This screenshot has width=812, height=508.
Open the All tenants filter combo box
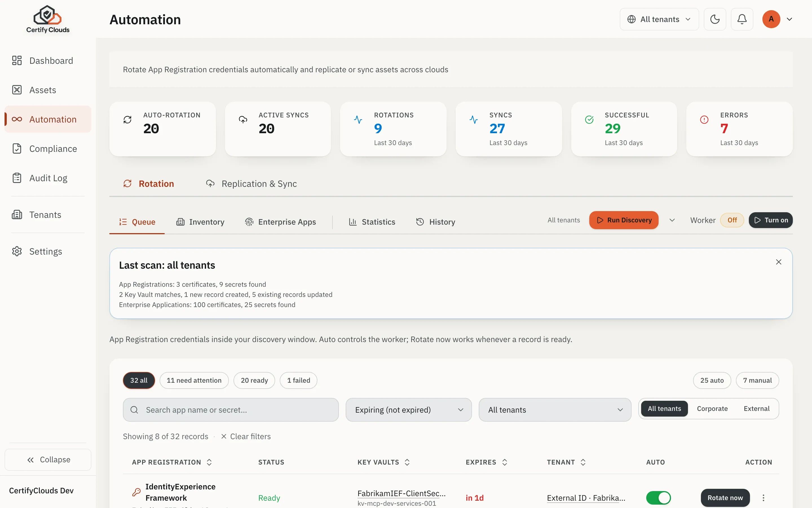click(555, 410)
